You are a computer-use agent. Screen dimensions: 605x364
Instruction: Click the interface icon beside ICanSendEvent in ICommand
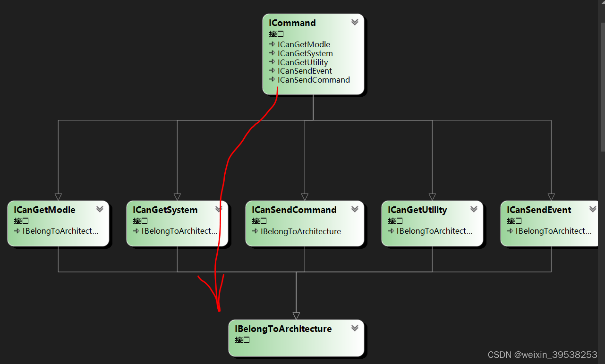(x=272, y=70)
